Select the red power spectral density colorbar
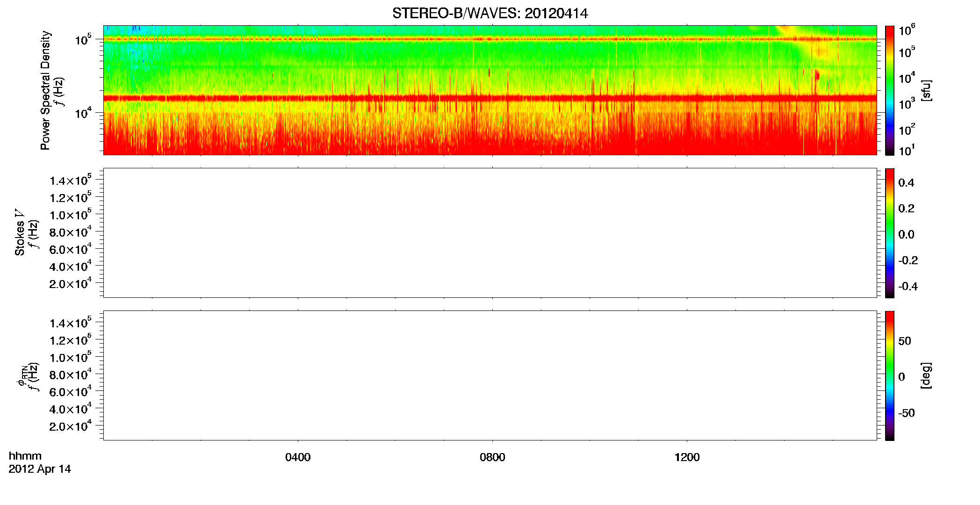980x505 pixels. tap(889, 90)
